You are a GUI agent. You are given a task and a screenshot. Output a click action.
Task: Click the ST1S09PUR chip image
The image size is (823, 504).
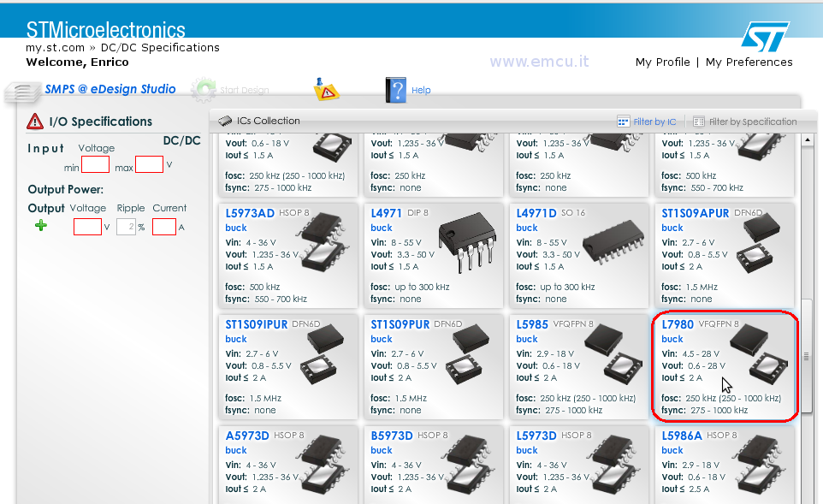(467, 354)
